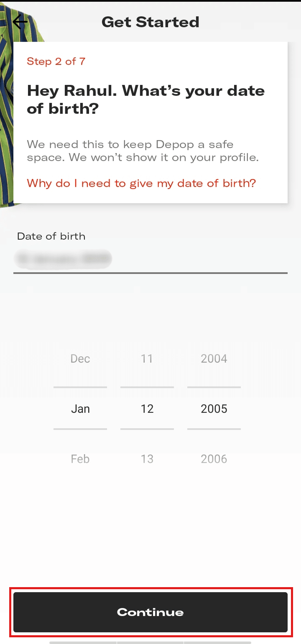Image resolution: width=301 pixels, height=644 pixels.
Task: Tap the selected day 12
Action: click(x=147, y=409)
